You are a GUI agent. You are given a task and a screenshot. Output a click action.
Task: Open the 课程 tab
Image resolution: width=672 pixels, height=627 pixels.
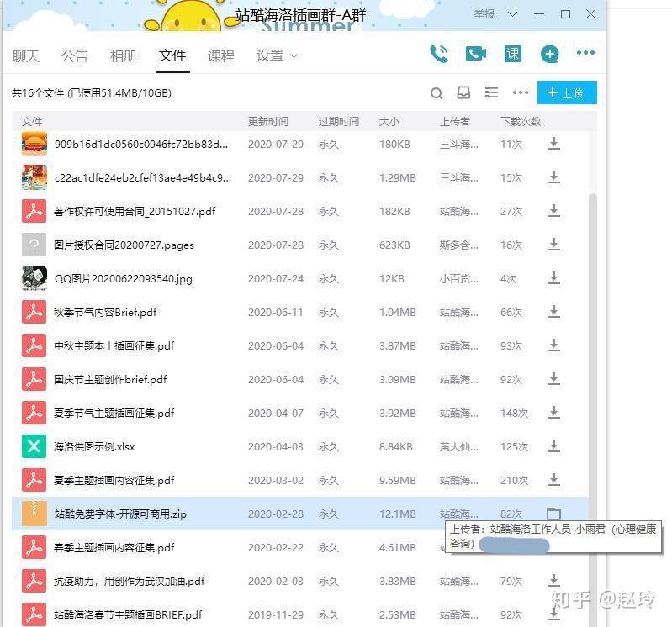coord(221,55)
